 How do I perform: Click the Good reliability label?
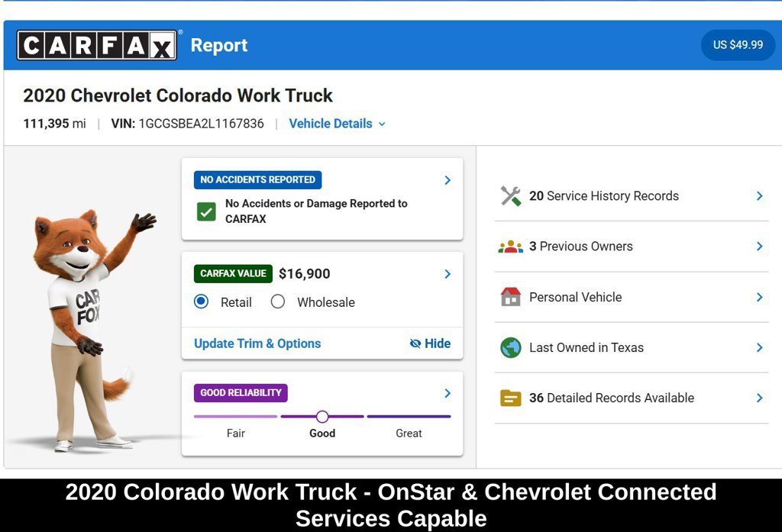pos(322,434)
